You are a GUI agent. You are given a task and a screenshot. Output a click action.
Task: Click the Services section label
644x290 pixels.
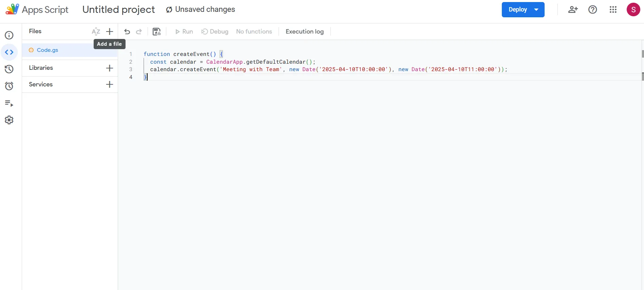pos(41,84)
